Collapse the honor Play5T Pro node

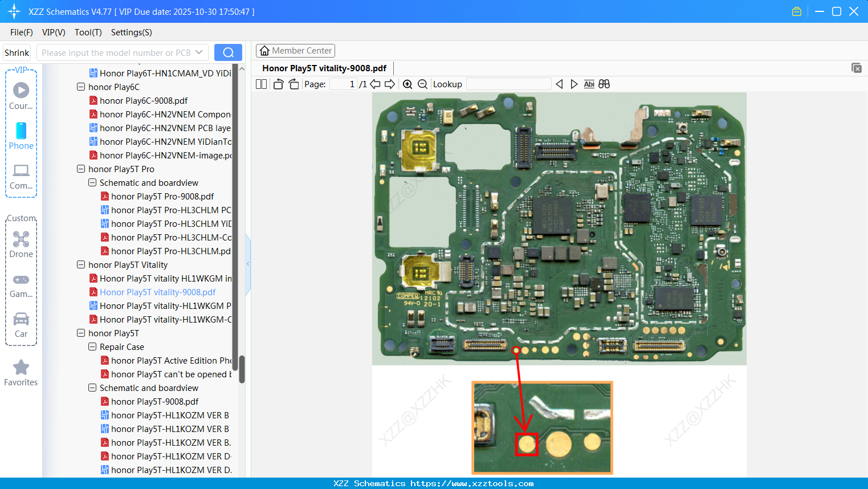(81, 169)
